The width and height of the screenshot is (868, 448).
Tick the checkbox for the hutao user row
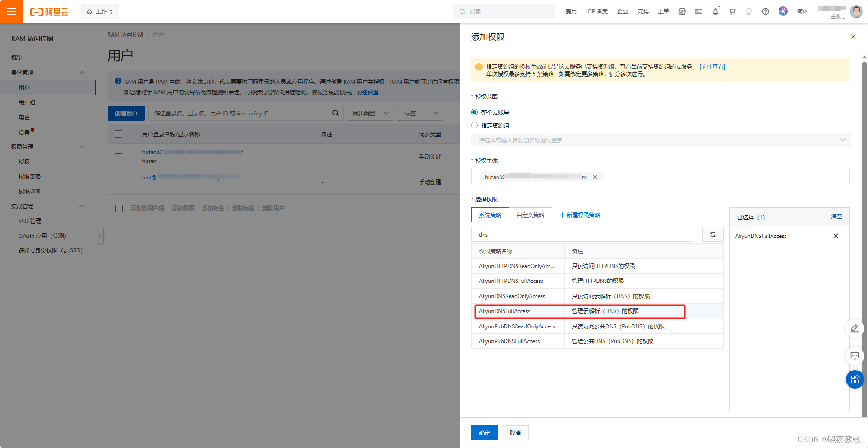pos(119,157)
